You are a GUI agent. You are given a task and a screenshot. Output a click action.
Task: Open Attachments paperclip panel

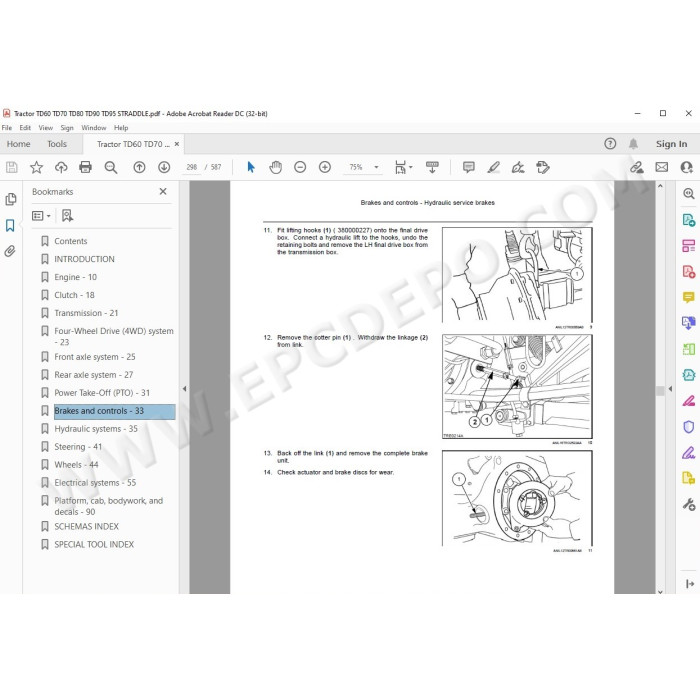[10, 251]
